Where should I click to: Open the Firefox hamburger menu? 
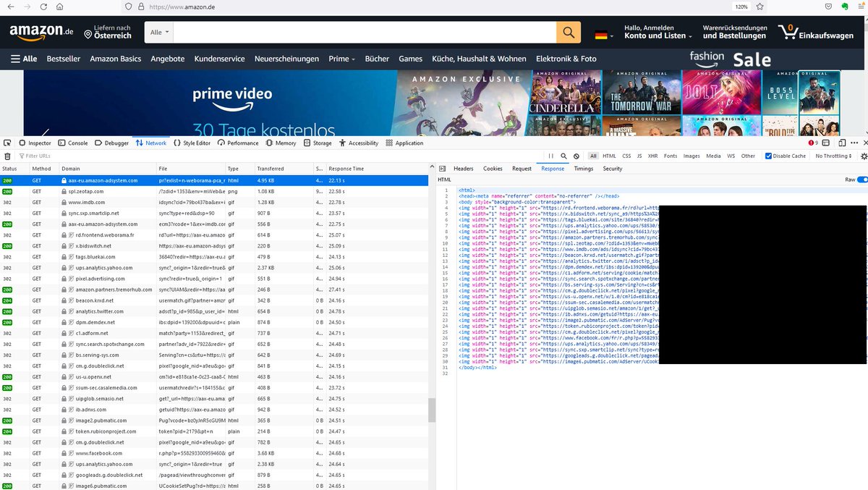coord(860,6)
